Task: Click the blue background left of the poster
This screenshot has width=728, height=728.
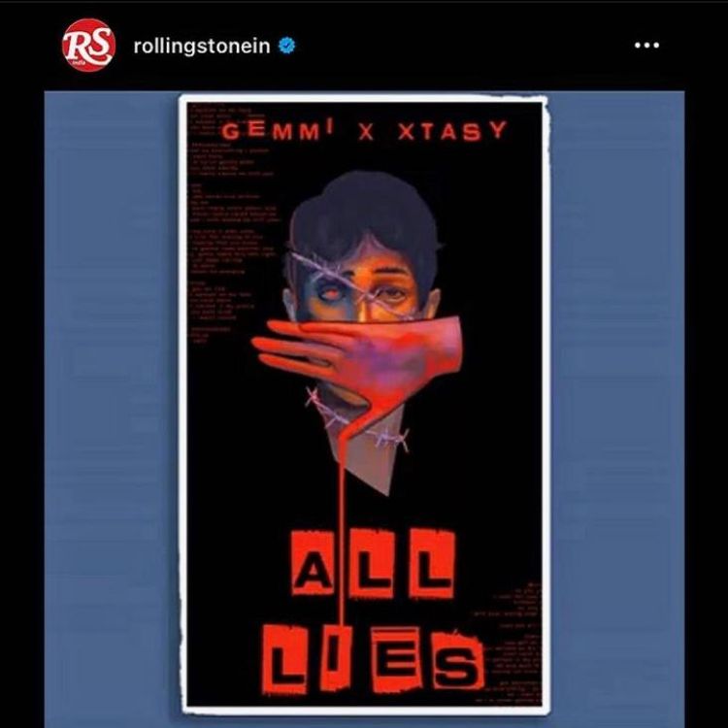Action: tap(112, 409)
